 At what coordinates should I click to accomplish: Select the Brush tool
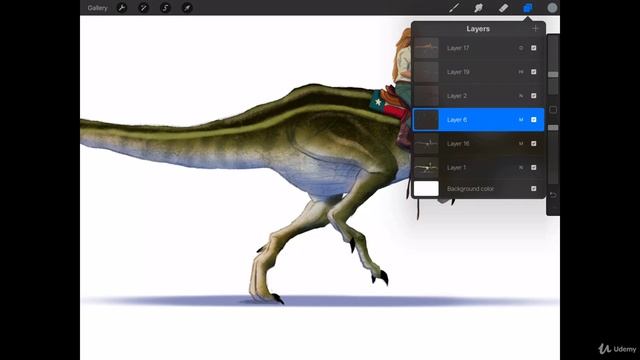454,8
